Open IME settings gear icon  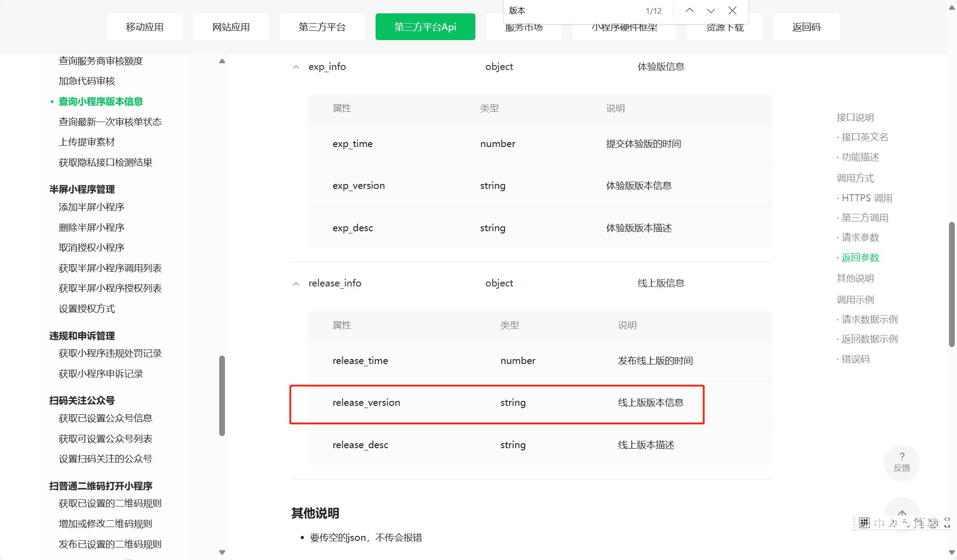932,523
